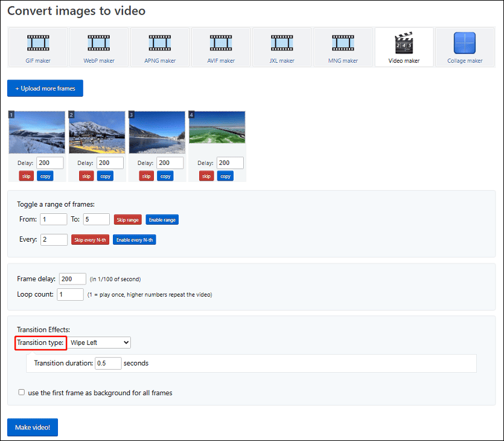Skip the first frame
The height and width of the screenshot is (441, 504).
click(26, 176)
